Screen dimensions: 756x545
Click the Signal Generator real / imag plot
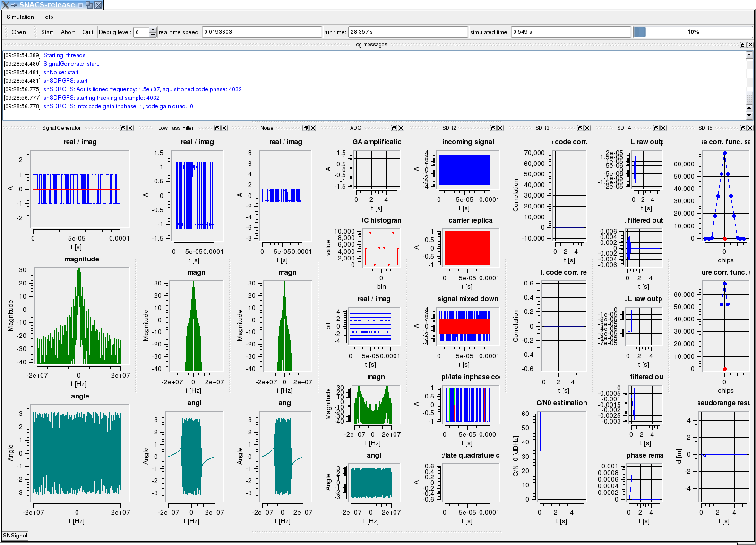(x=79, y=189)
